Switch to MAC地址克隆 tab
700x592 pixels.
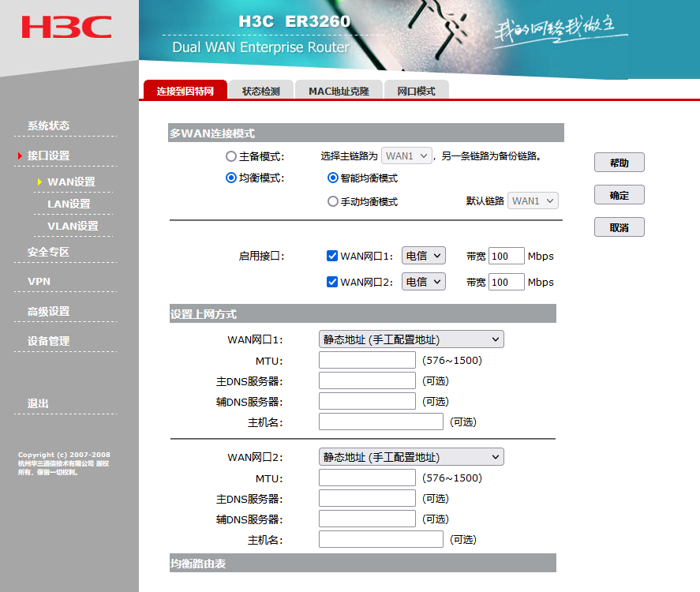pos(339,91)
